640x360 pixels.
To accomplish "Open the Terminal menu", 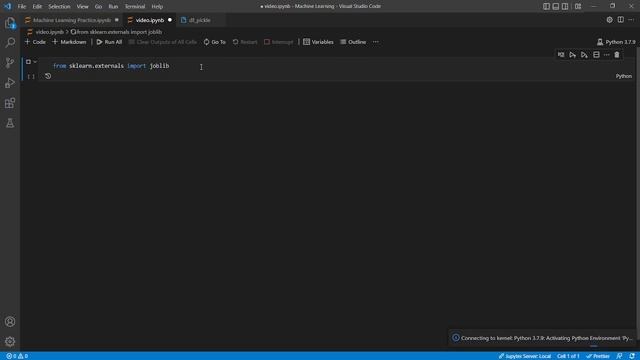I will tap(135, 7).
